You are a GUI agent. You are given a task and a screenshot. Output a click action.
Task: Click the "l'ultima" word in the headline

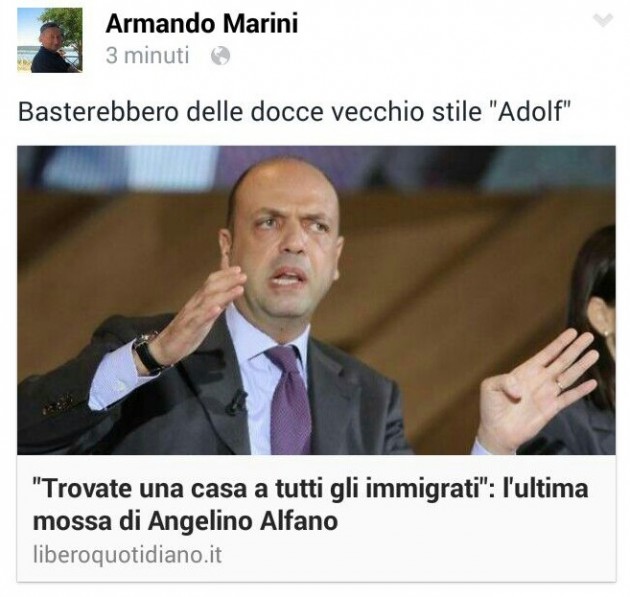pyautogui.click(x=546, y=489)
